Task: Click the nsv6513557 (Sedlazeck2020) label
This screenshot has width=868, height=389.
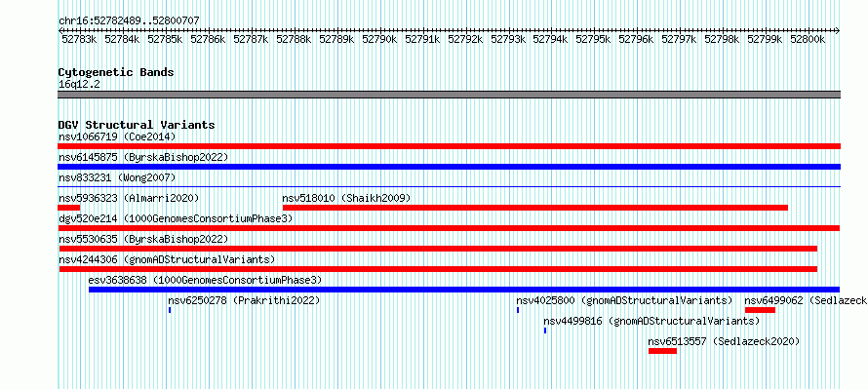Action: click(x=724, y=341)
